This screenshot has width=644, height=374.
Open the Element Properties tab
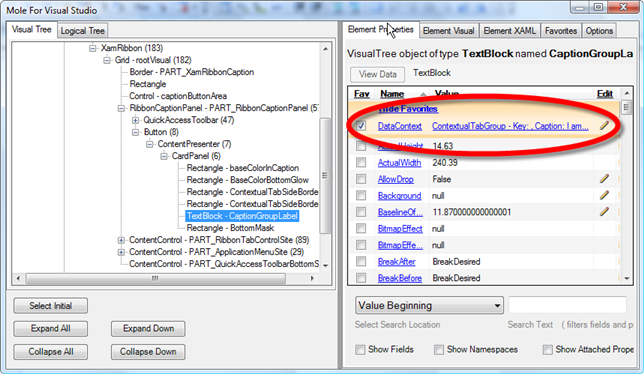tap(380, 30)
